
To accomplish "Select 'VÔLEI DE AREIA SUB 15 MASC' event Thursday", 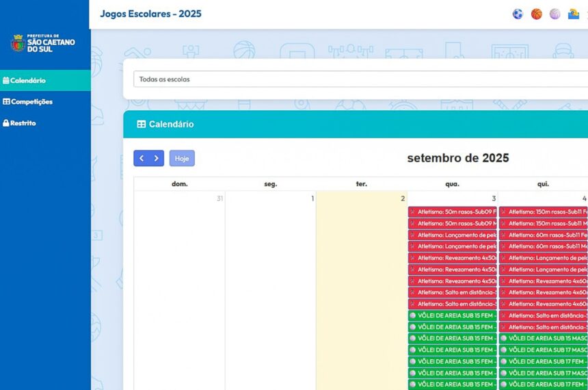I will (543, 338).
